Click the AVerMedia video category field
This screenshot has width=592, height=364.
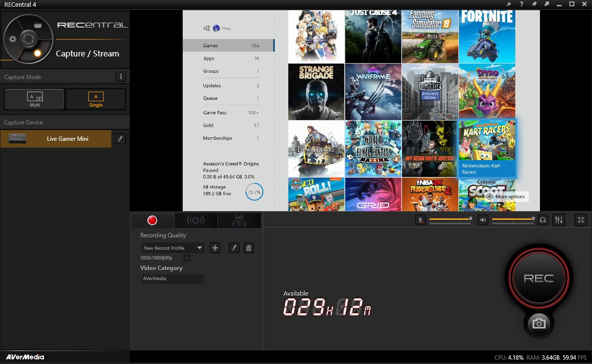click(173, 279)
